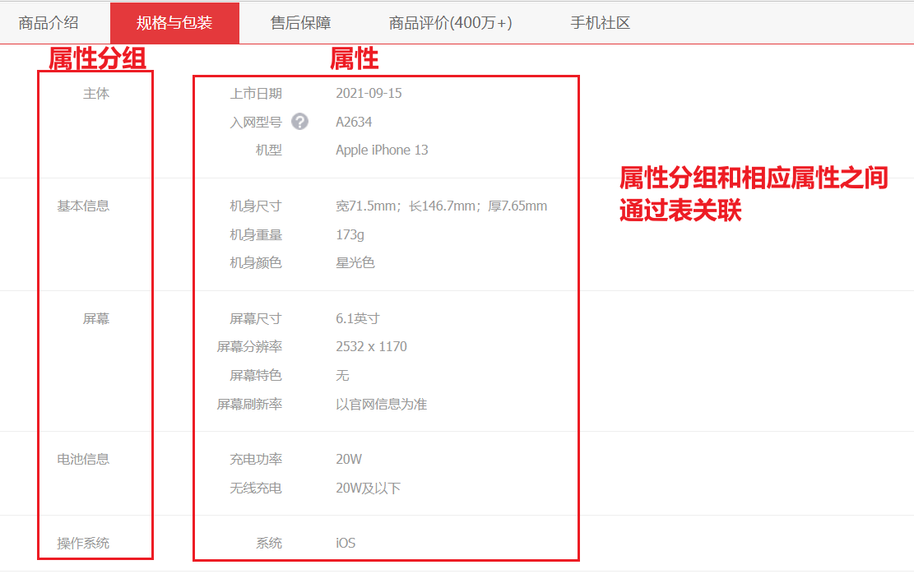
Task: Click the value 20W及以下
Action: (x=368, y=488)
